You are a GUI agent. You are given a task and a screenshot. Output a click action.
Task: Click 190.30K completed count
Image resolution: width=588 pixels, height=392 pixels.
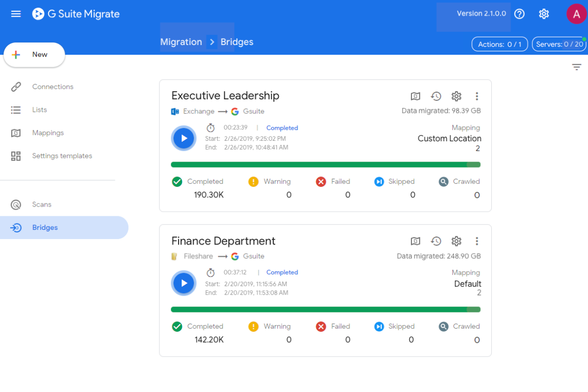(209, 195)
